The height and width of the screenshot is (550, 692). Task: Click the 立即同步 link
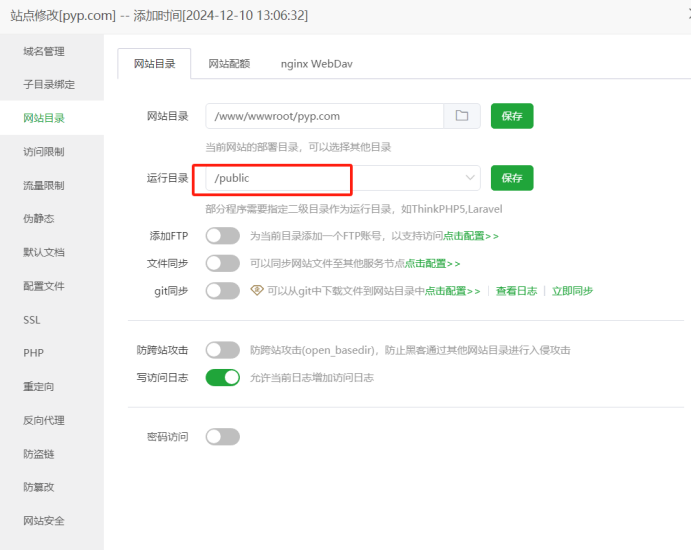tap(572, 291)
